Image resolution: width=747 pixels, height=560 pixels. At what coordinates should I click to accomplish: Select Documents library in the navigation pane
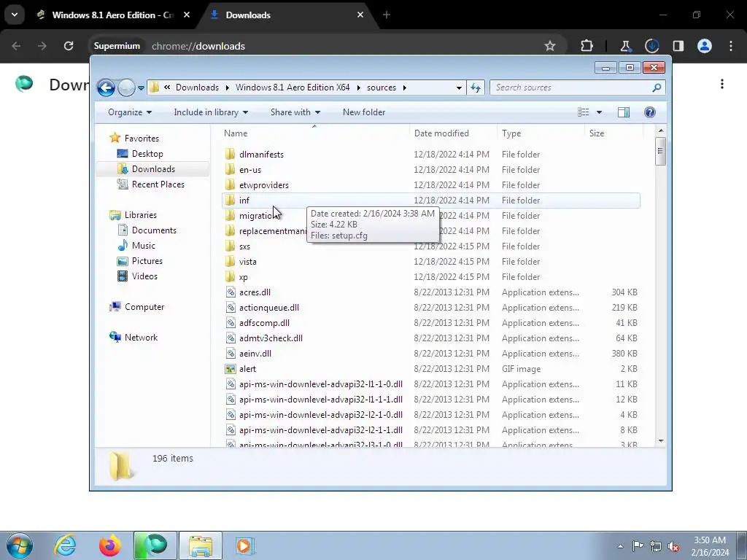pos(154,230)
